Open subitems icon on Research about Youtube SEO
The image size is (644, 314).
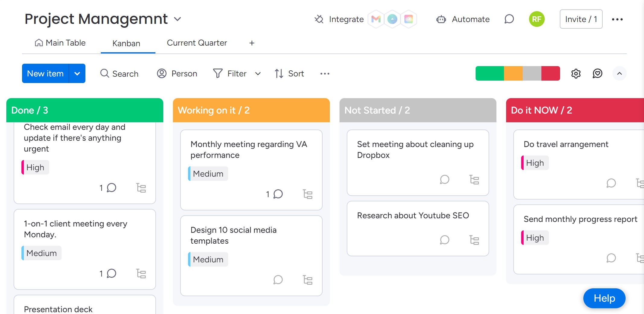coord(474,240)
